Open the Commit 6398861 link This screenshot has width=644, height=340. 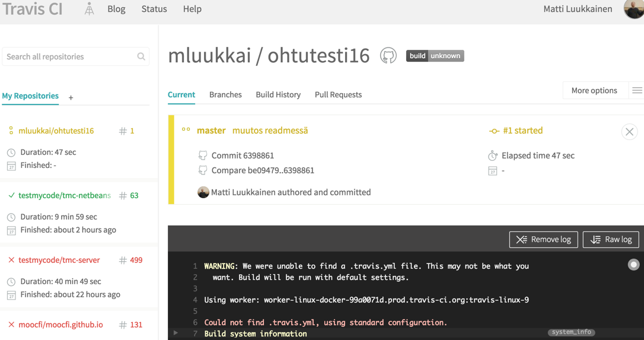(243, 155)
